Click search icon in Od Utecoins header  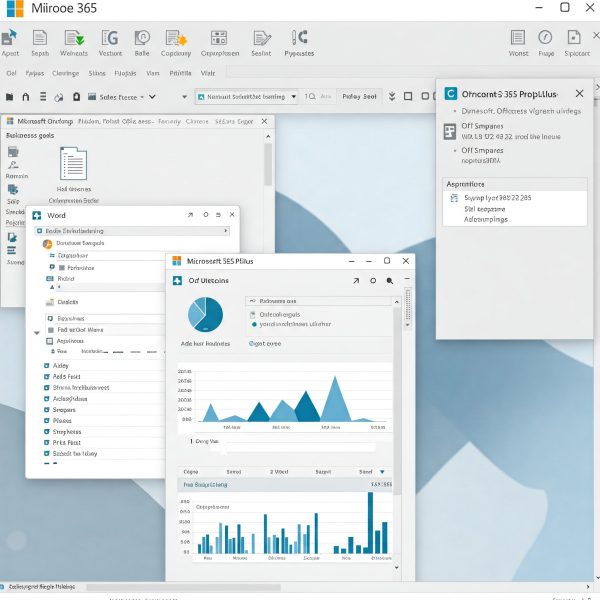tap(390, 281)
